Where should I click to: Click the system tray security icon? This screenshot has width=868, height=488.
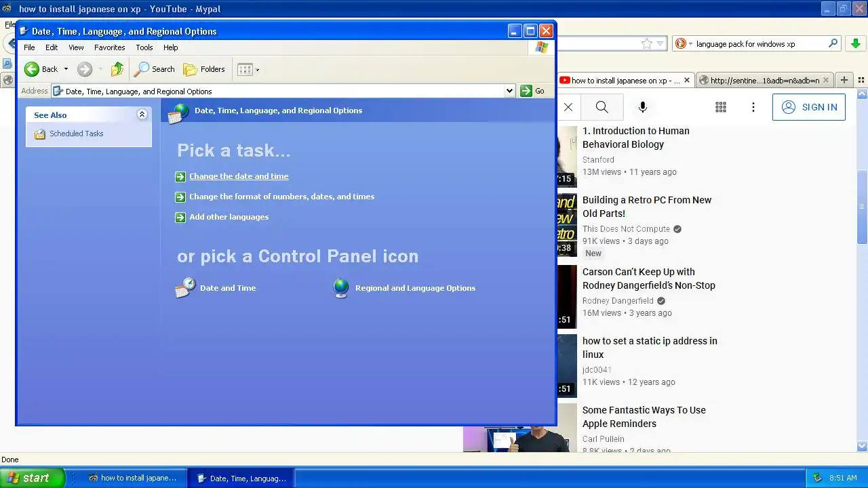click(x=817, y=478)
